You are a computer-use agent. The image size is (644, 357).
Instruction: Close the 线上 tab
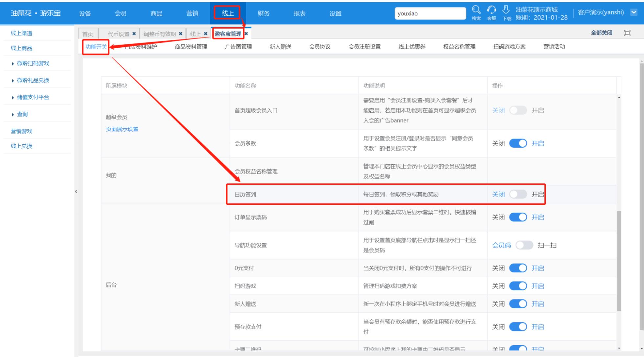(x=206, y=34)
